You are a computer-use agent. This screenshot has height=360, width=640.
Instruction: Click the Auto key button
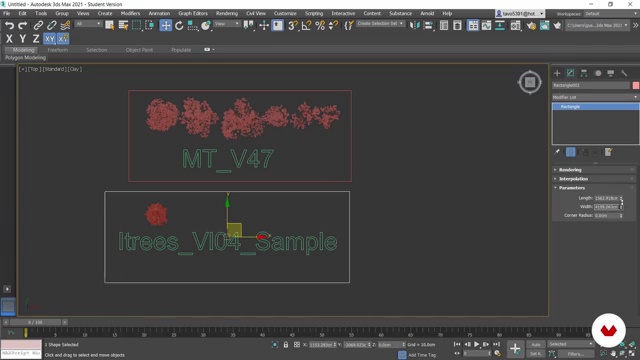coord(536,344)
